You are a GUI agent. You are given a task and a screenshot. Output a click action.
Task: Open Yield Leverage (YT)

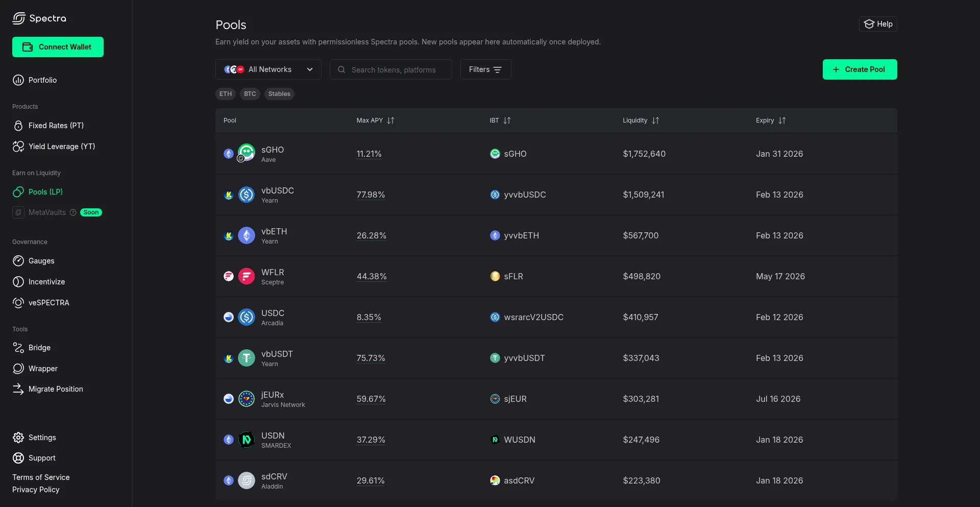(x=61, y=147)
